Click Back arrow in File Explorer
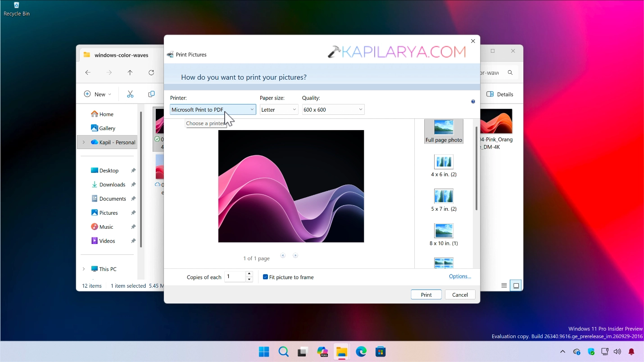Image resolution: width=644 pixels, height=362 pixels. [88, 72]
